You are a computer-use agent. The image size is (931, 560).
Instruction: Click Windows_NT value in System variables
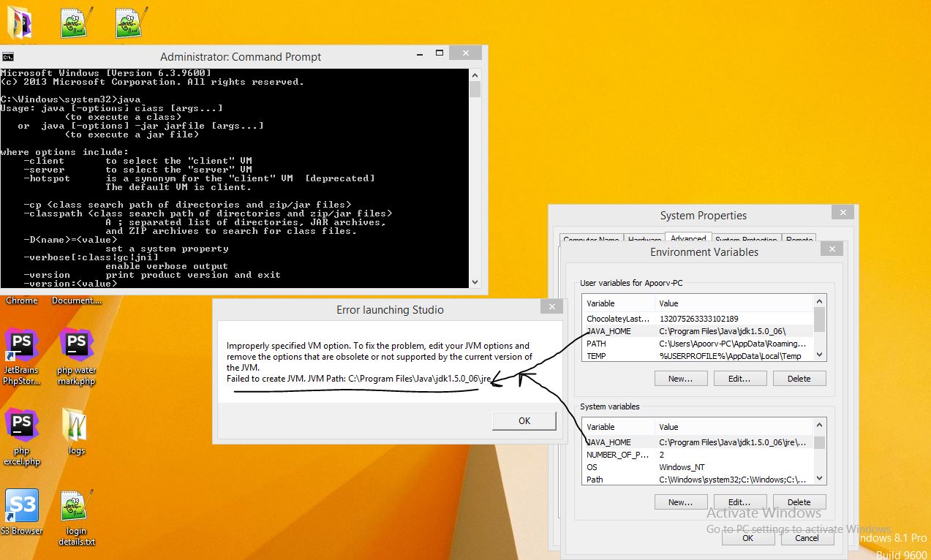(681, 467)
